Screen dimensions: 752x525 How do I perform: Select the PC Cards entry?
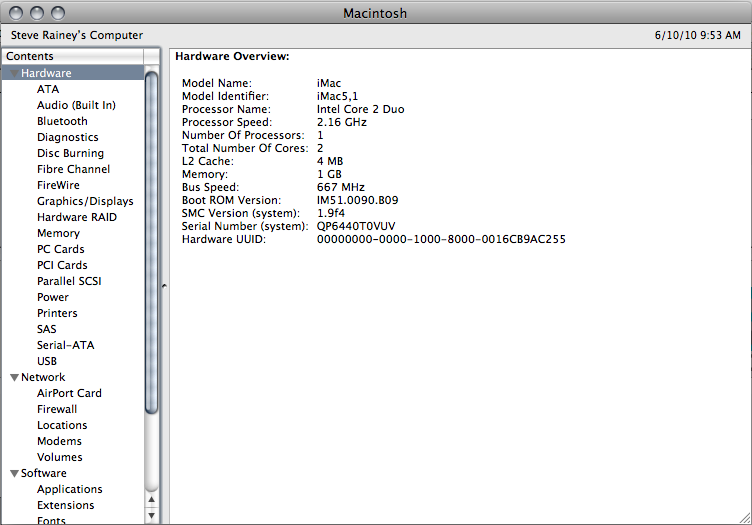(60, 249)
